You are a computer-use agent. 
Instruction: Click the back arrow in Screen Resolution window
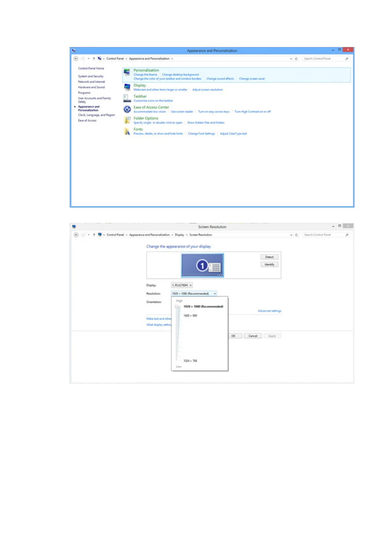tap(76, 235)
